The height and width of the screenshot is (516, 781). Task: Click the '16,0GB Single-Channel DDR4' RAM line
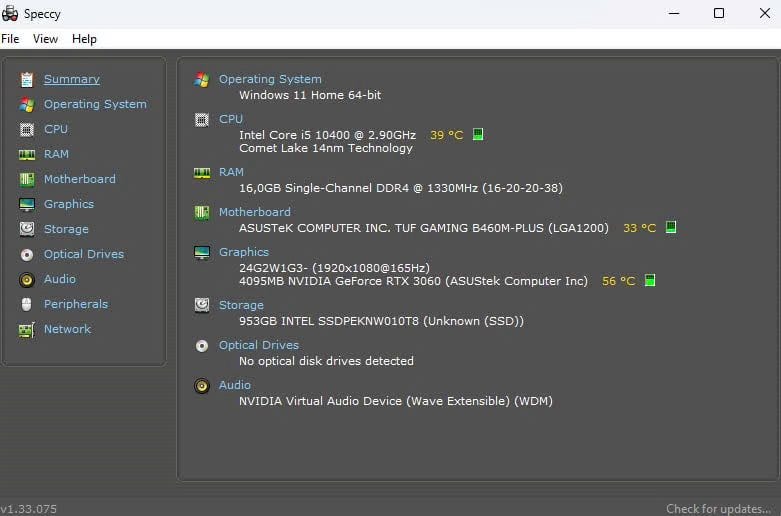(x=401, y=188)
